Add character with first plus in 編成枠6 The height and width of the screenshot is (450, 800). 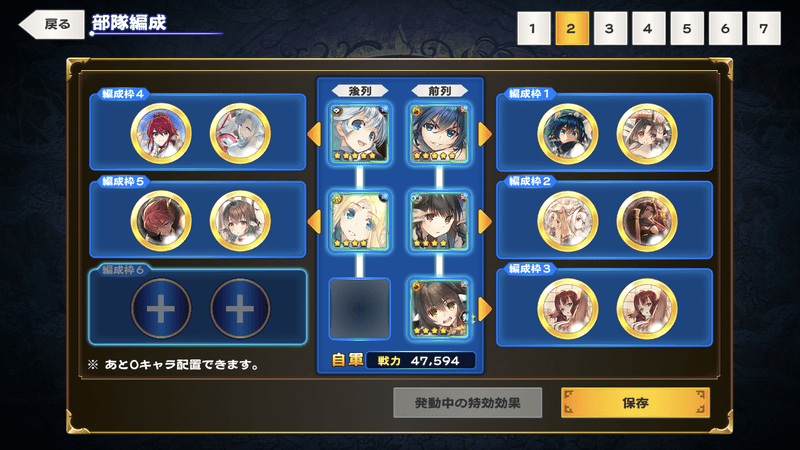(x=161, y=308)
